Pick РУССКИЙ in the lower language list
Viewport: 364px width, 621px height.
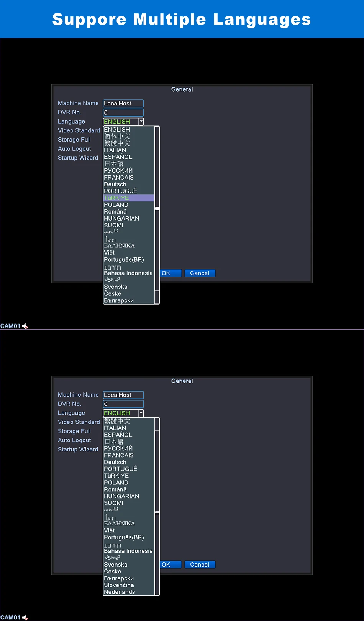(x=129, y=448)
